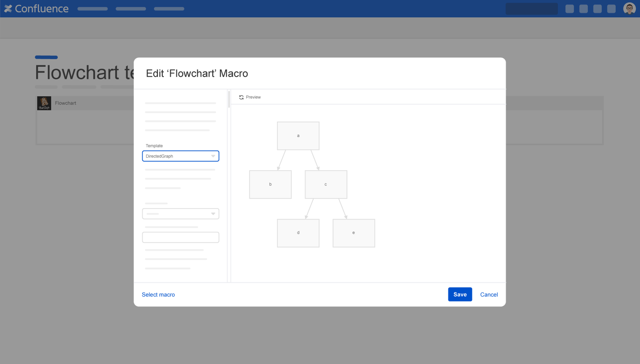Viewport: 640px width, 364px height.
Task: Open the user profile avatar menu
Action: click(629, 8)
